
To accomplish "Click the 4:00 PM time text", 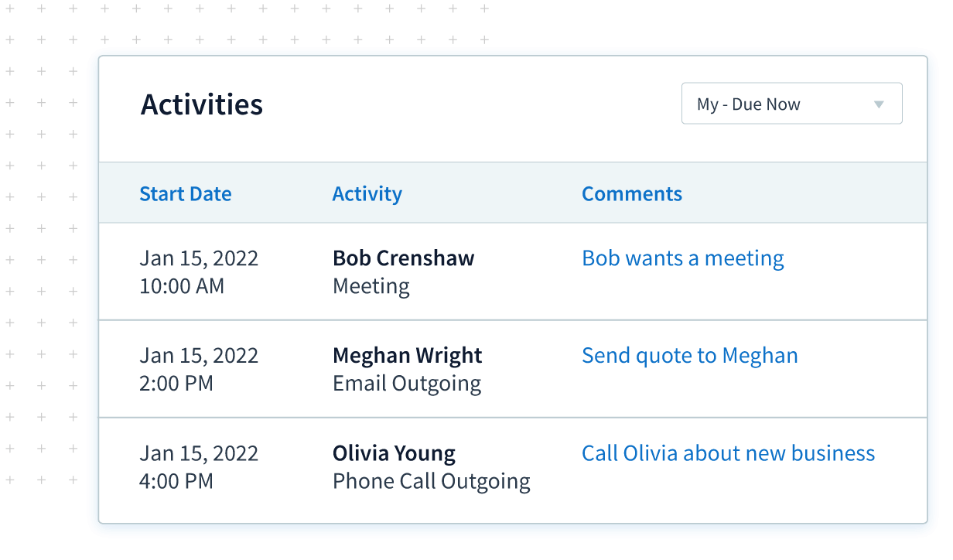I will coord(176,481).
